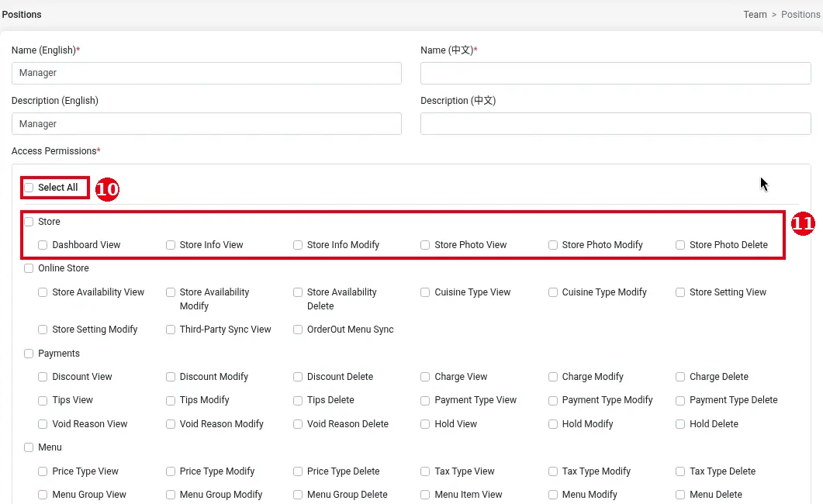Enable Payment Type View

(x=425, y=400)
